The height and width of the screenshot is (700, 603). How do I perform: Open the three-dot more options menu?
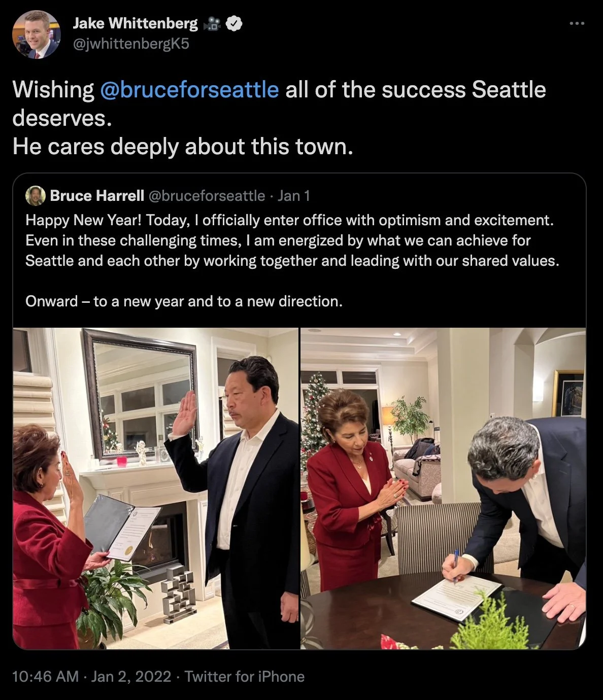tap(577, 23)
